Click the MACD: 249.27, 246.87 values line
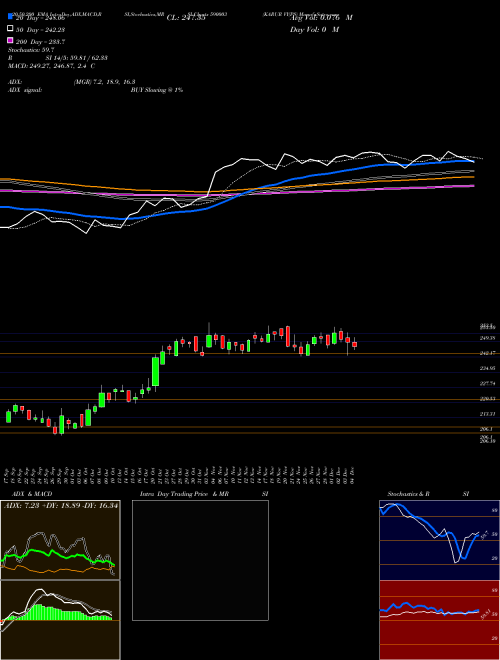The height and width of the screenshot is (660, 500). (x=51, y=66)
